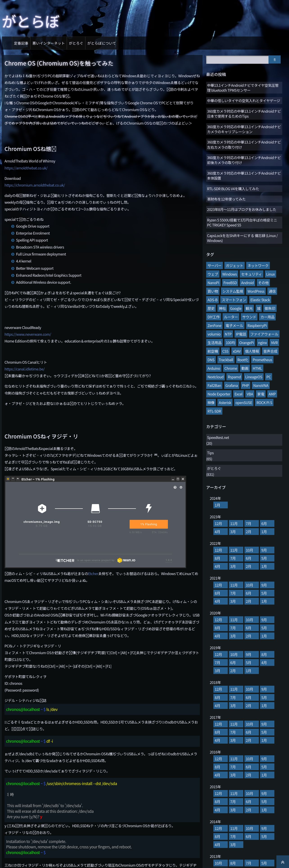The height and width of the screenshot is (868, 289).
Task: Open the 2024年 1月 archive
Action: tap(221, 505)
